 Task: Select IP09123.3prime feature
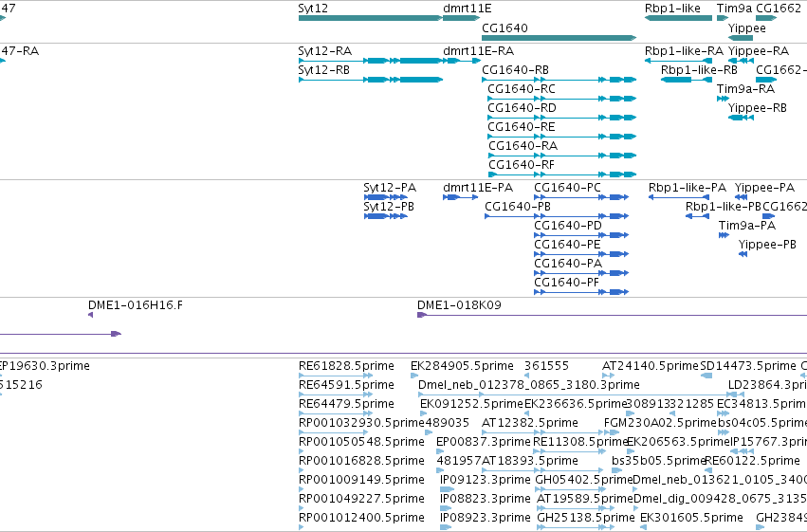tap(448, 490)
